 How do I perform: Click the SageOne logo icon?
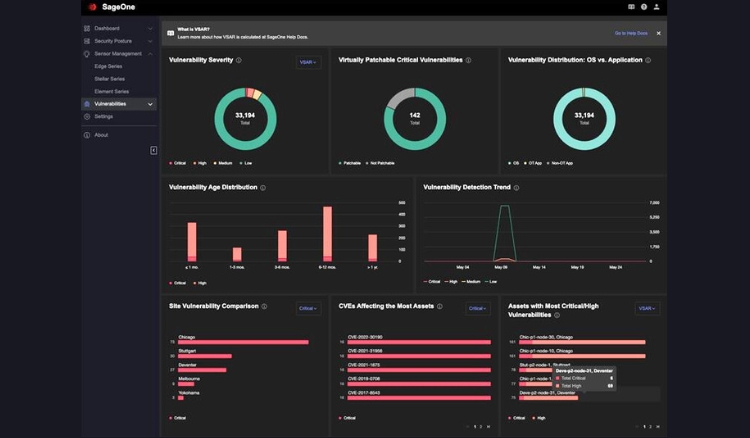point(92,7)
